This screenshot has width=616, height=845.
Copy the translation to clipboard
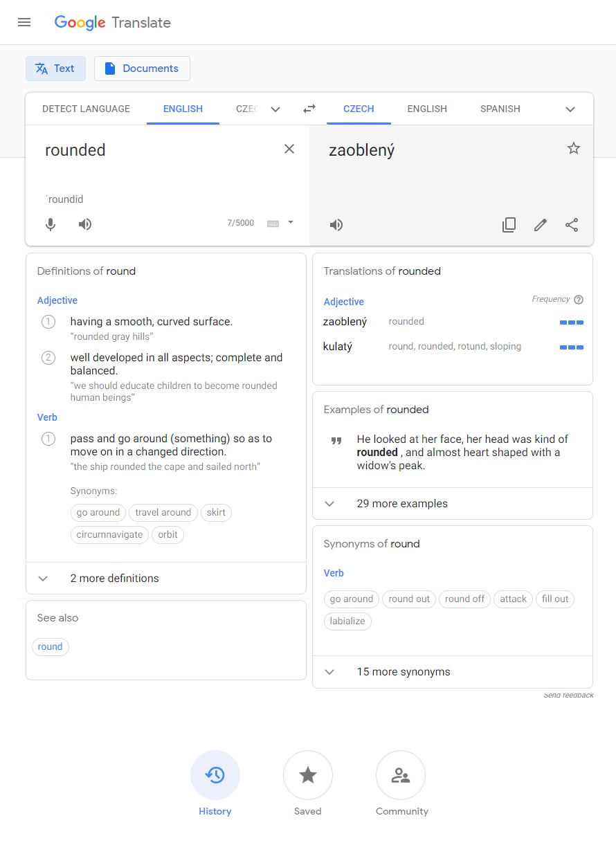[509, 225]
